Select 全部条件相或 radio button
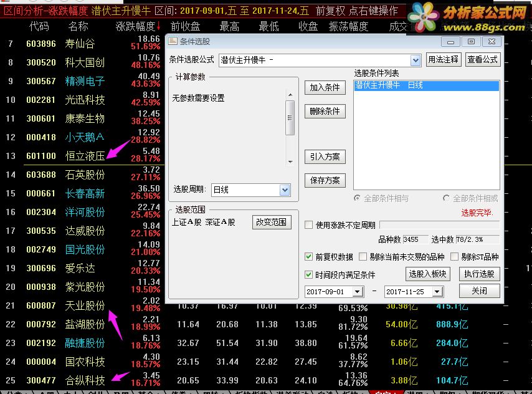 pyautogui.click(x=446, y=198)
